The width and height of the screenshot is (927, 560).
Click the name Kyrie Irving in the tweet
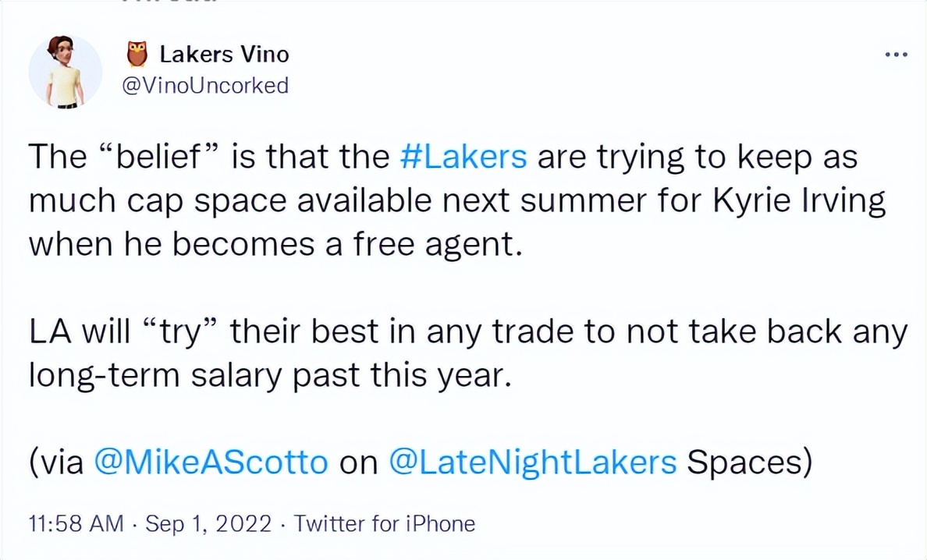(x=799, y=202)
